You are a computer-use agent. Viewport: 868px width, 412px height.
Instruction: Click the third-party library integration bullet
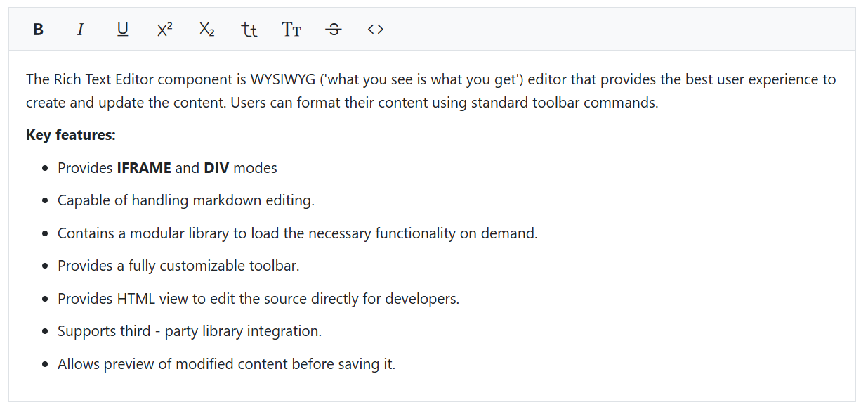189,330
